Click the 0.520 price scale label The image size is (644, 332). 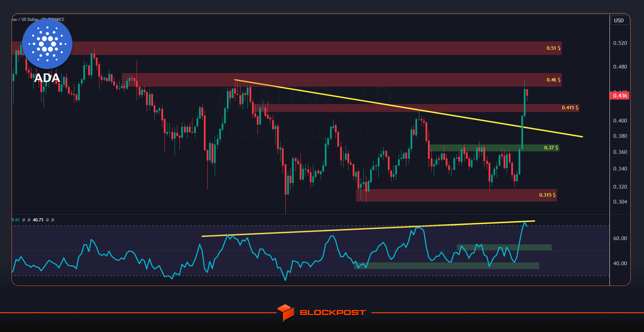tap(620, 43)
